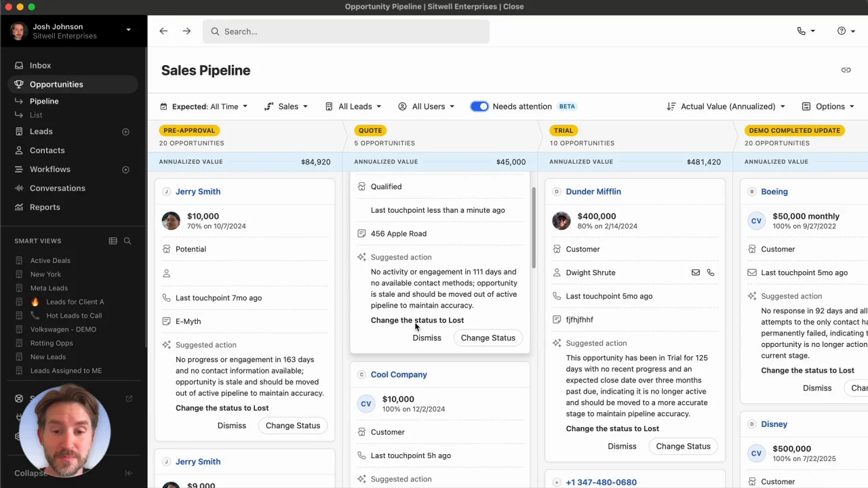Add a new workflow with the plus icon

point(125,169)
